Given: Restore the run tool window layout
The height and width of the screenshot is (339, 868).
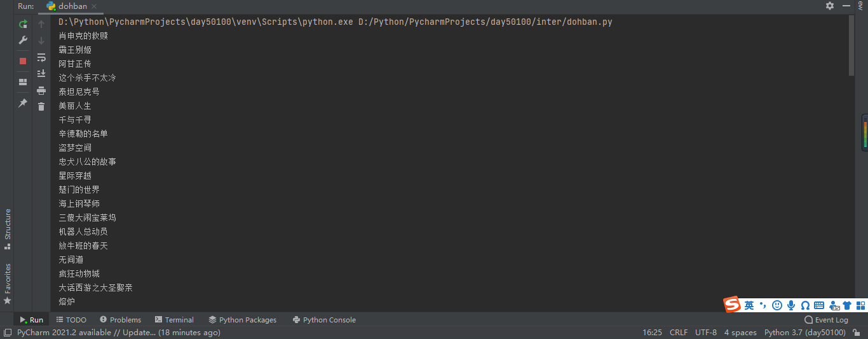Looking at the screenshot, I should [23, 82].
